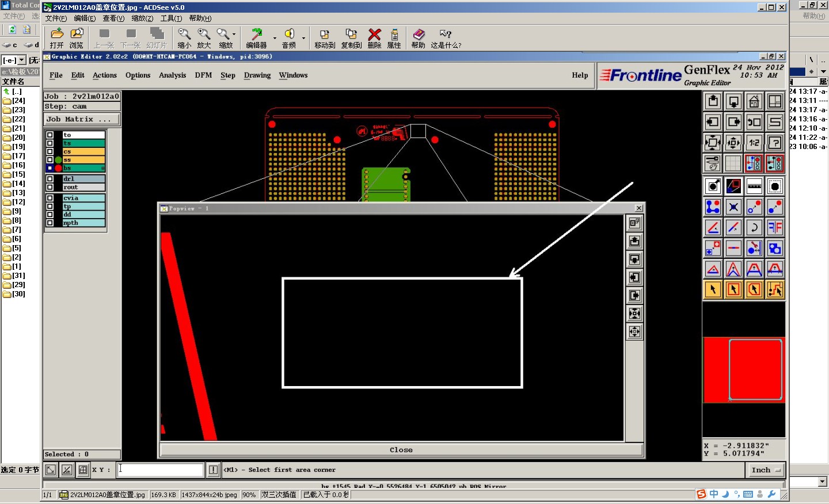Click the Help button in Graphic Editor
Screen dimensions: 829x504
tap(580, 75)
